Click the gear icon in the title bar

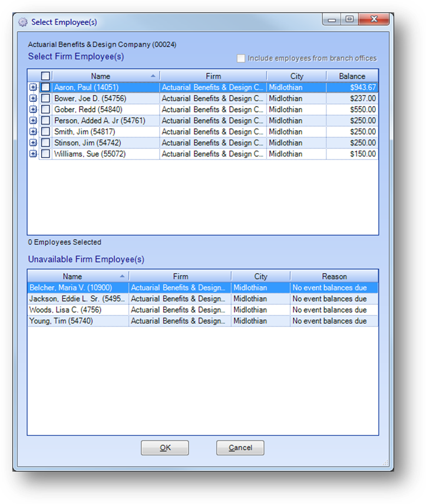point(22,22)
